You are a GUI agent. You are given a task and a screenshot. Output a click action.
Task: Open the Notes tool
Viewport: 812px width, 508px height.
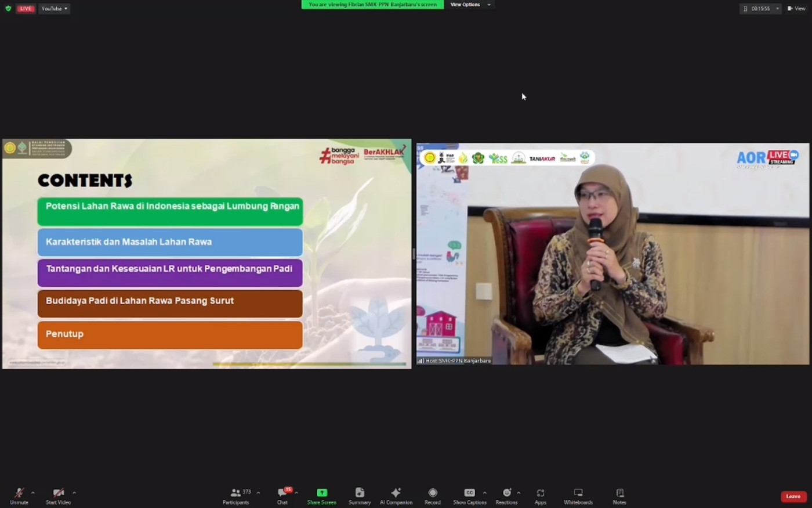pyautogui.click(x=619, y=493)
